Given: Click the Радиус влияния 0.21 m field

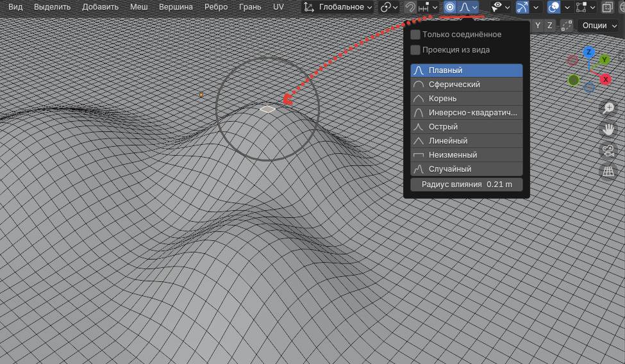Looking at the screenshot, I should 467,185.
